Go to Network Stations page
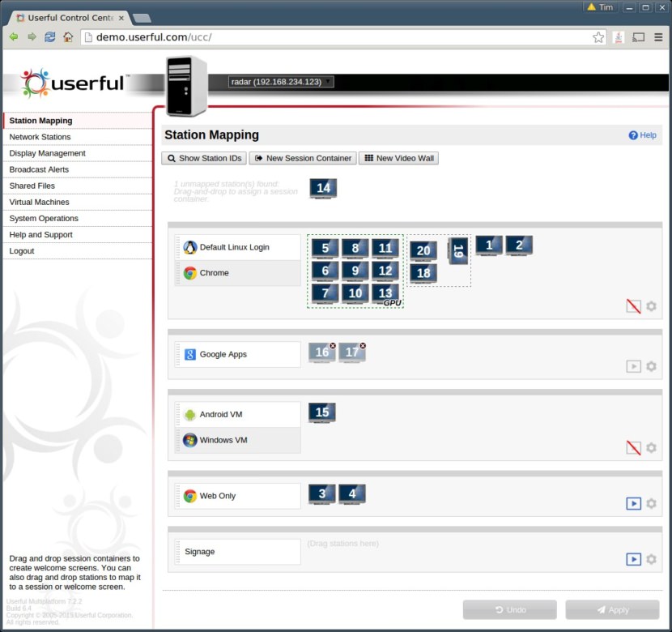Image resolution: width=672 pixels, height=632 pixels. [x=78, y=137]
